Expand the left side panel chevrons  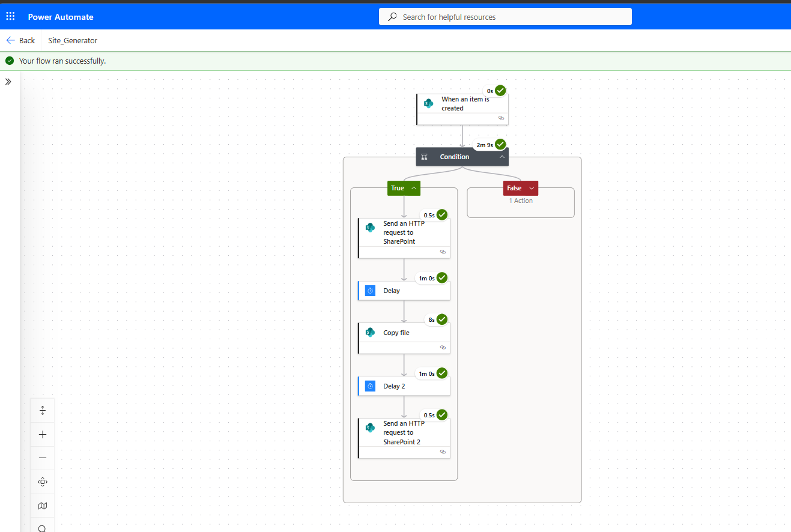point(8,82)
